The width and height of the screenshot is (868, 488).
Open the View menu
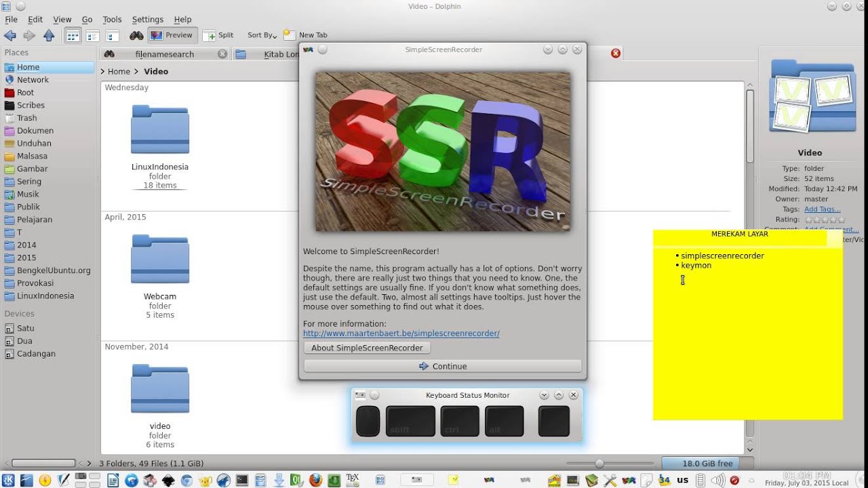pos(62,20)
